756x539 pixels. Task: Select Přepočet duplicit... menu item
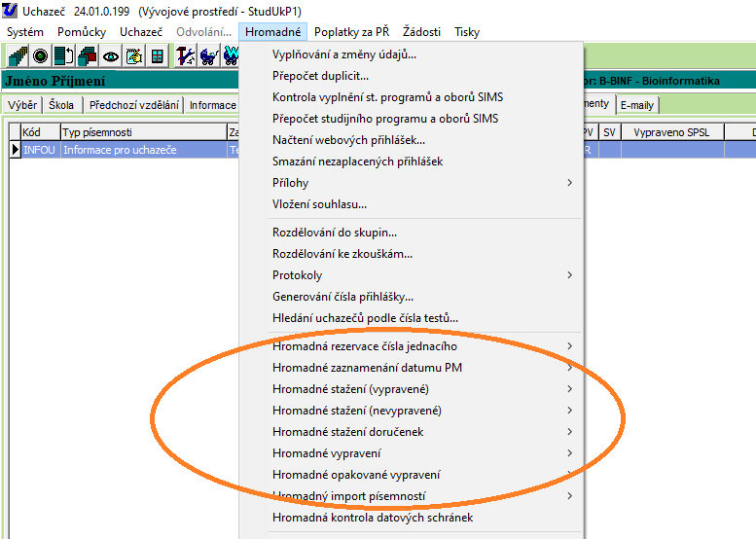(321, 76)
